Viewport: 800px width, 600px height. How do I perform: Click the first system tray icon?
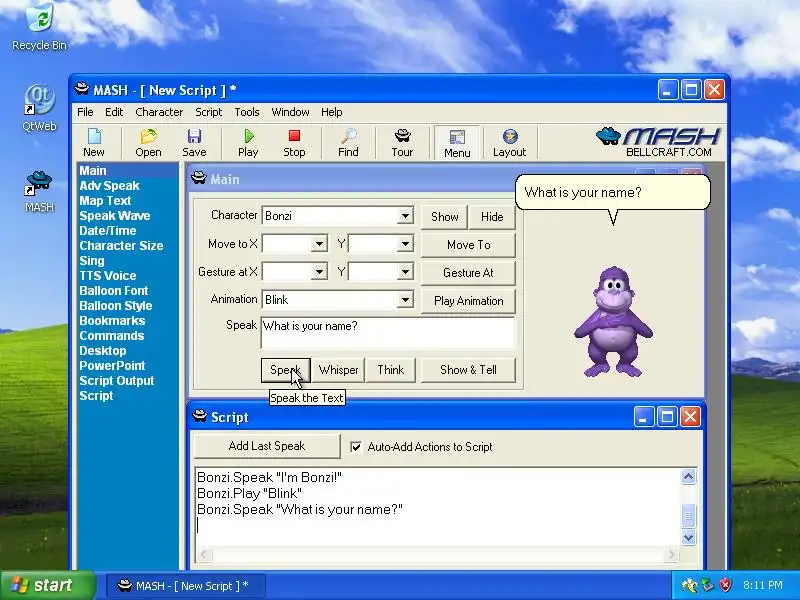(689, 585)
